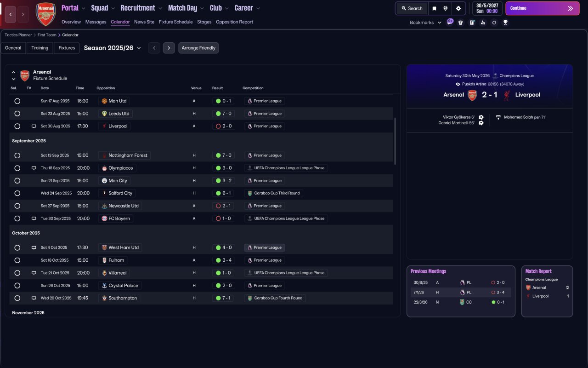The width and height of the screenshot is (588, 368).
Task: Switch to the Stages tab
Action: click(x=204, y=22)
